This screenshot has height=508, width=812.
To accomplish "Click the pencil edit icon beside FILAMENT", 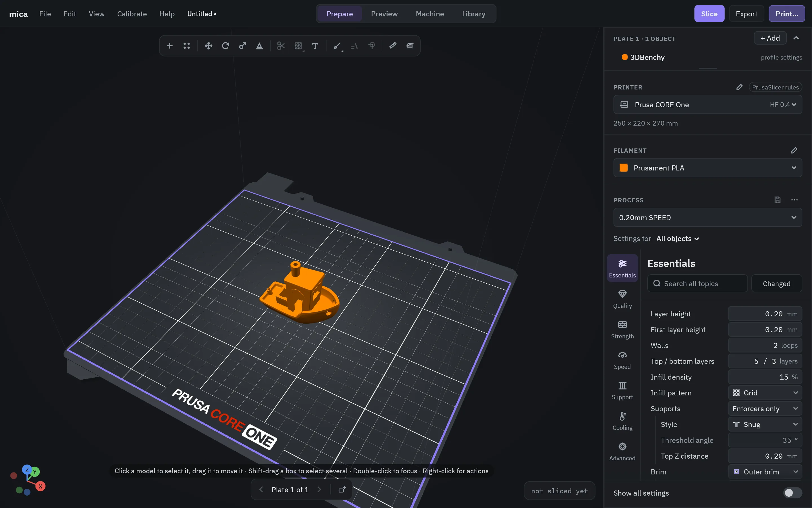I will coord(794,150).
